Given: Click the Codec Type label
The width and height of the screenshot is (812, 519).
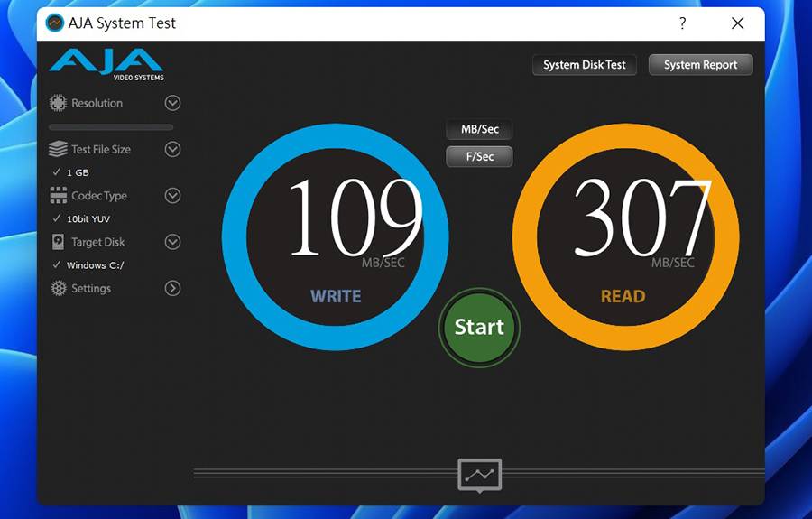Looking at the screenshot, I should pos(99,196).
